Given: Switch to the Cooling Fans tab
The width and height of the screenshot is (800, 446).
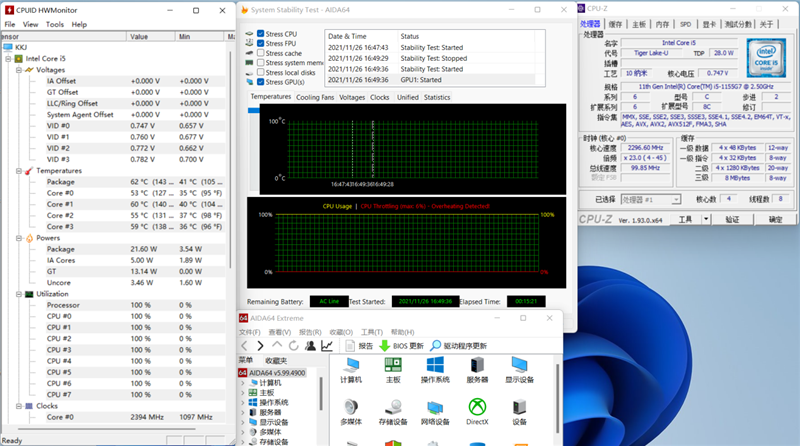Looking at the screenshot, I should [x=315, y=98].
